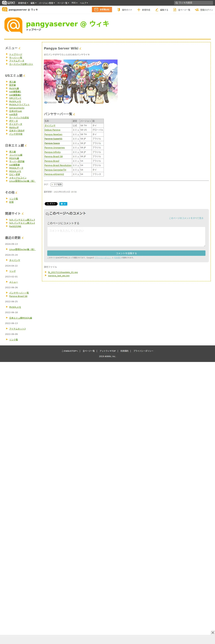Click the orange pangyaserver wiki logo icon

(5, 10)
